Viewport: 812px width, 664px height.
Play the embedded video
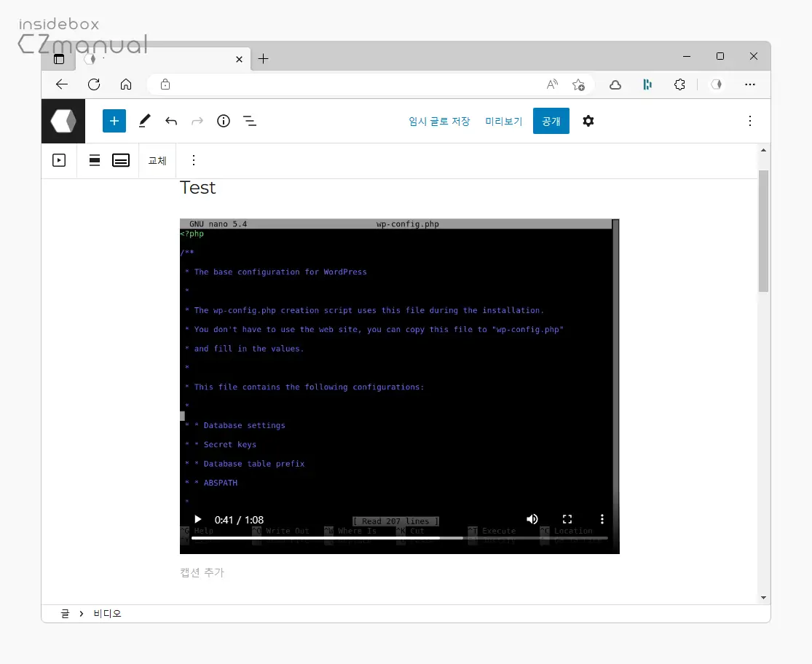point(198,519)
